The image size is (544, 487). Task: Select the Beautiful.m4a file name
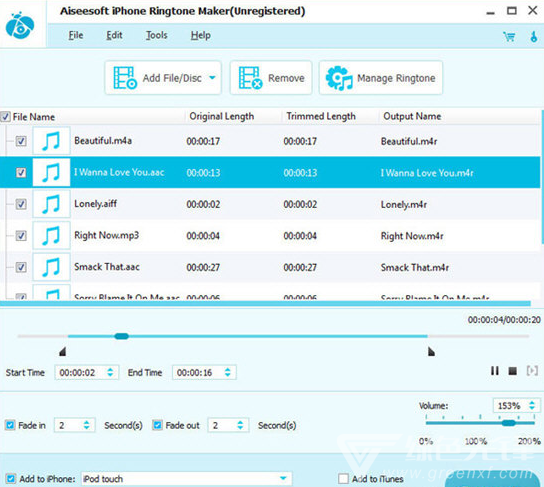click(103, 140)
